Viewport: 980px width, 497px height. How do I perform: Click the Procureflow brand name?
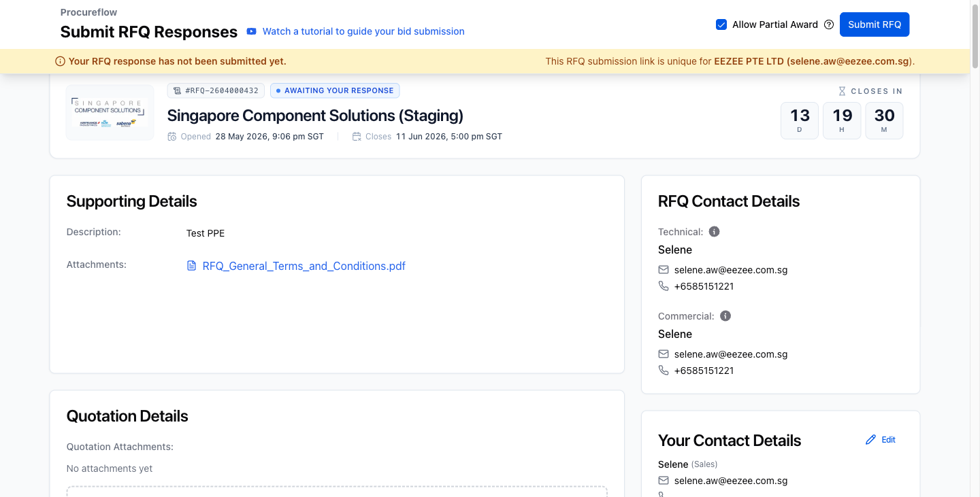click(x=88, y=12)
